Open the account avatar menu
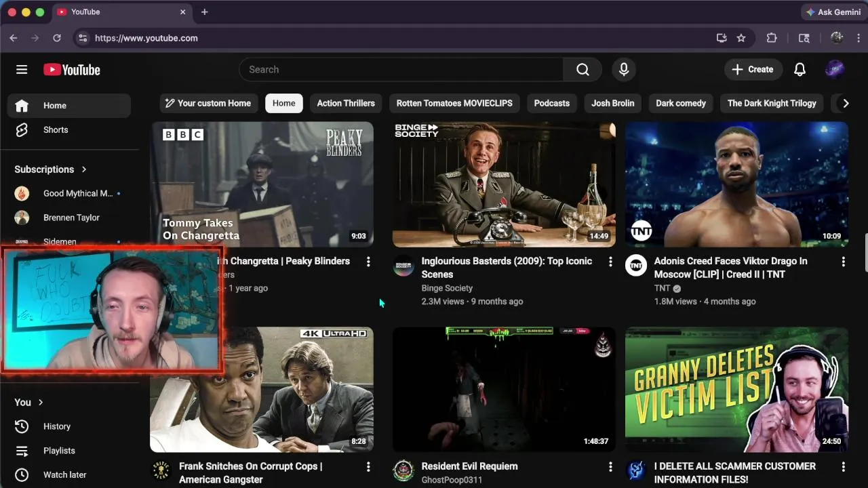868x488 pixels. [835, 69]
